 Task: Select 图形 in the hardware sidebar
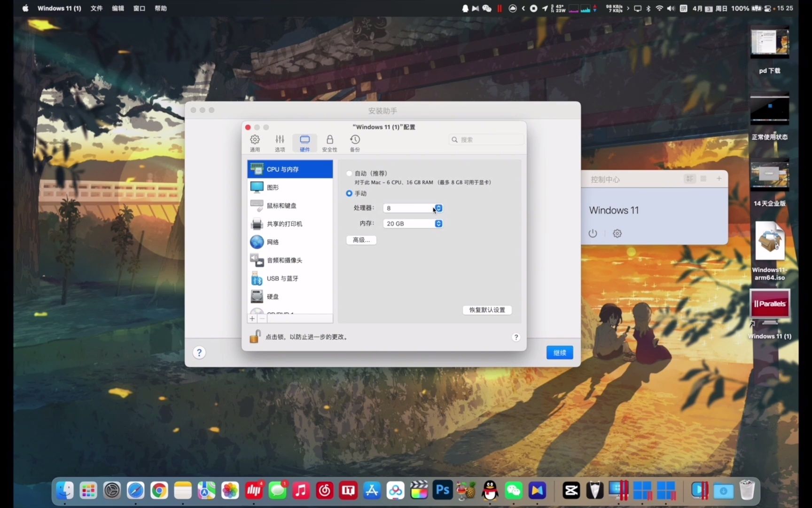click(273, 187)
